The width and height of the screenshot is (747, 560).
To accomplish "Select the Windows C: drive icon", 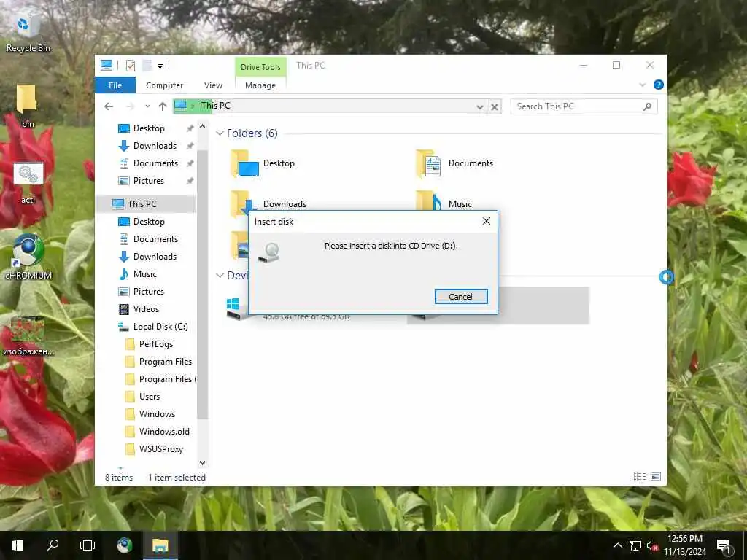I will (237, 308).
